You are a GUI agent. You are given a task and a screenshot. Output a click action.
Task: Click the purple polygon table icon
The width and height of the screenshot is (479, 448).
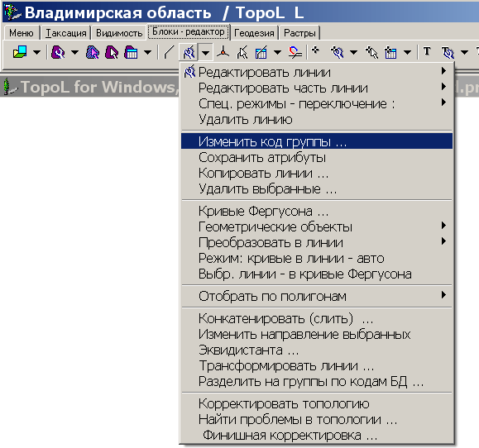131,53
